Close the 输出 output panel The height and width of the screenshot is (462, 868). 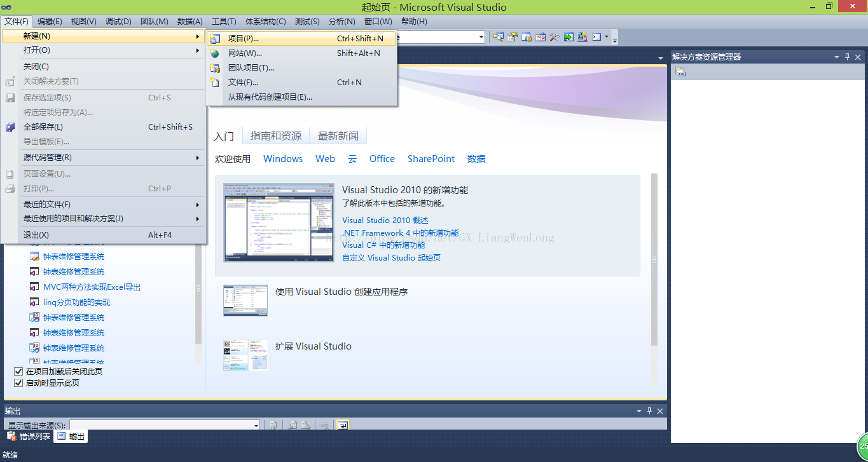659,411
